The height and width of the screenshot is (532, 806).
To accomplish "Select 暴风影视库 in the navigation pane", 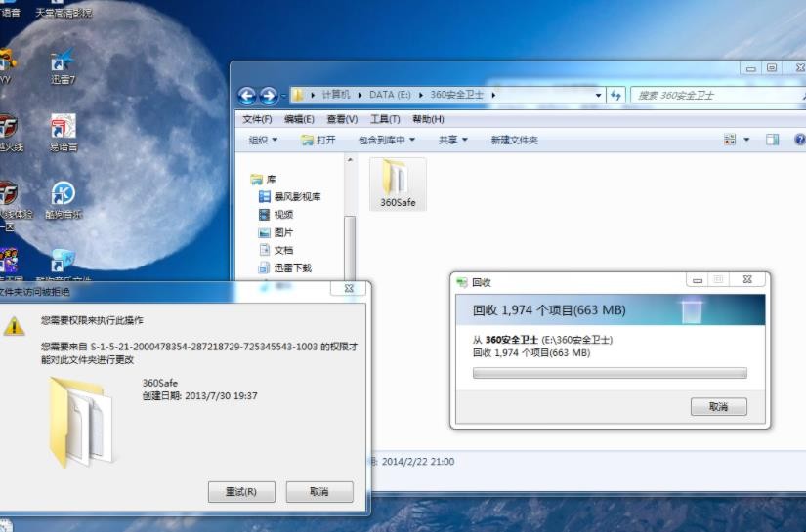I will (x=289, y=196).
